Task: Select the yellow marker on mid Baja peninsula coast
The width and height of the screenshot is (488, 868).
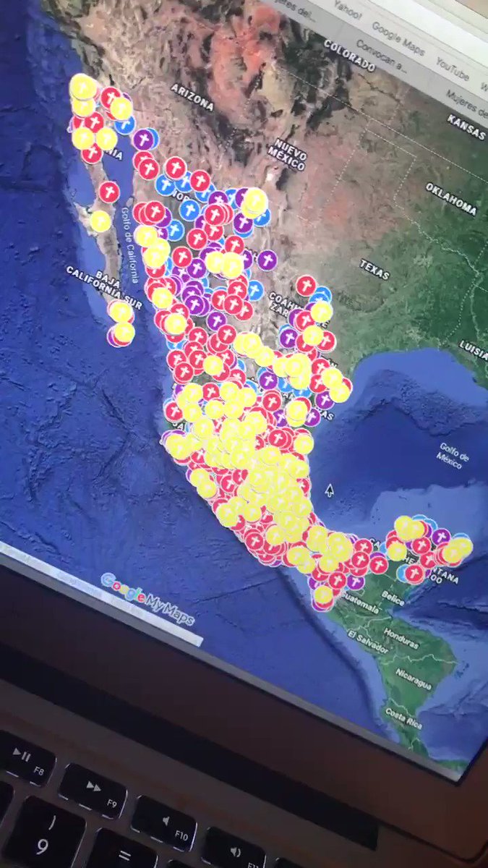Action: pos(100,221)
